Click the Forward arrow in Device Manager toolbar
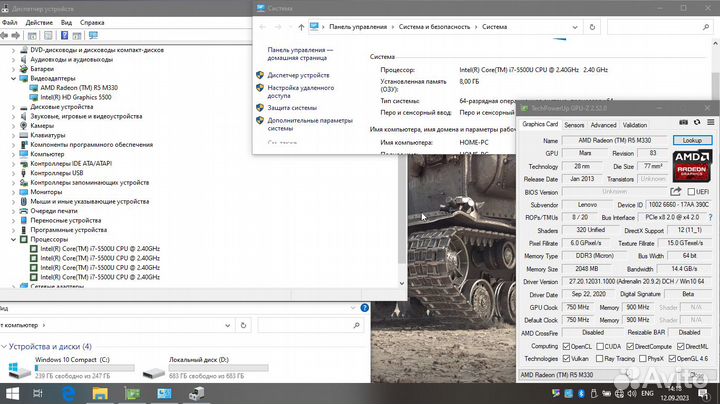 tap(16, 35)
